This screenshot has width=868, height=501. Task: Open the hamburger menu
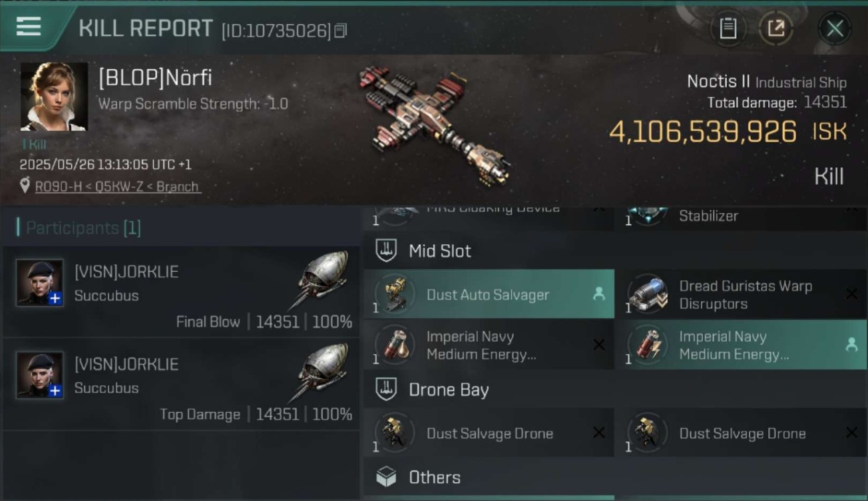29,27
